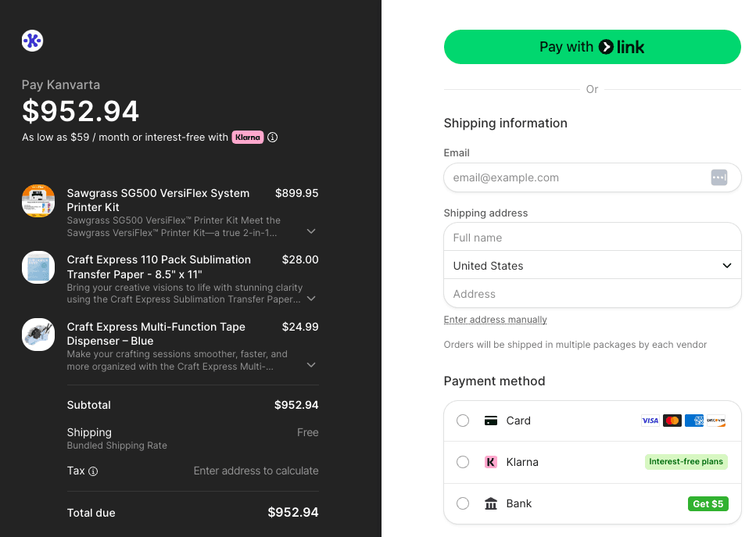Viewport: 756px width, 537px height.
Task: Click the Kanvarta logo icon
Action: (x=32, y=41)
